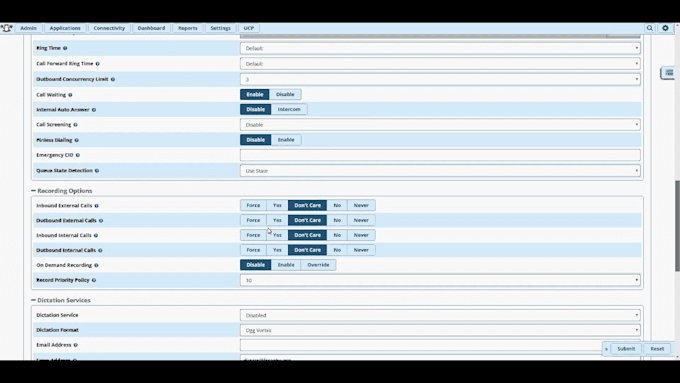Open Internal Auto Answer help icon
The width and height of the screenshot is (680, 383).
pos(94,110)
